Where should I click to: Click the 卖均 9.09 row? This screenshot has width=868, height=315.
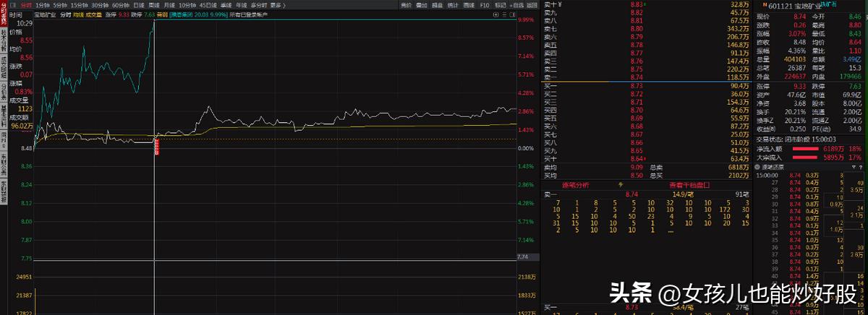647,167
